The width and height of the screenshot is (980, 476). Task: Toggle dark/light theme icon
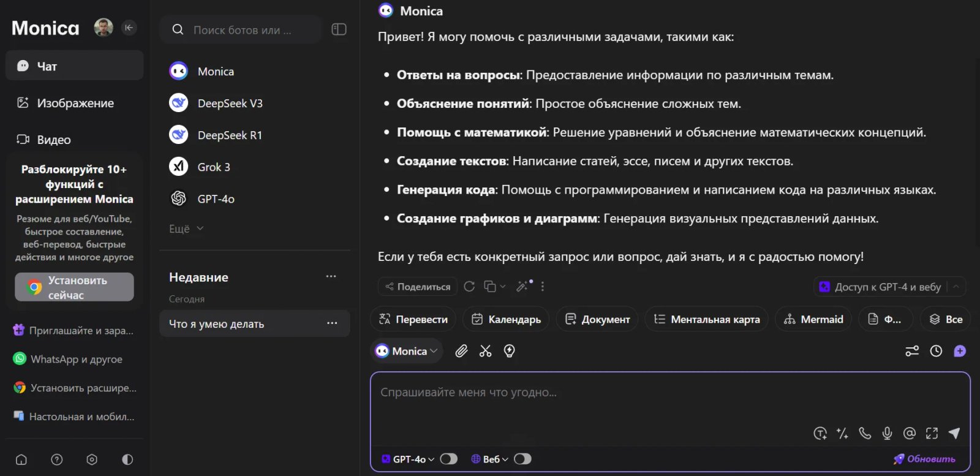[x=127, y=459]
